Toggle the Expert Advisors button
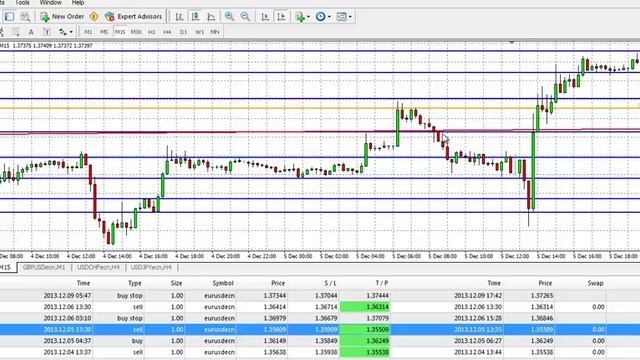 133,17
